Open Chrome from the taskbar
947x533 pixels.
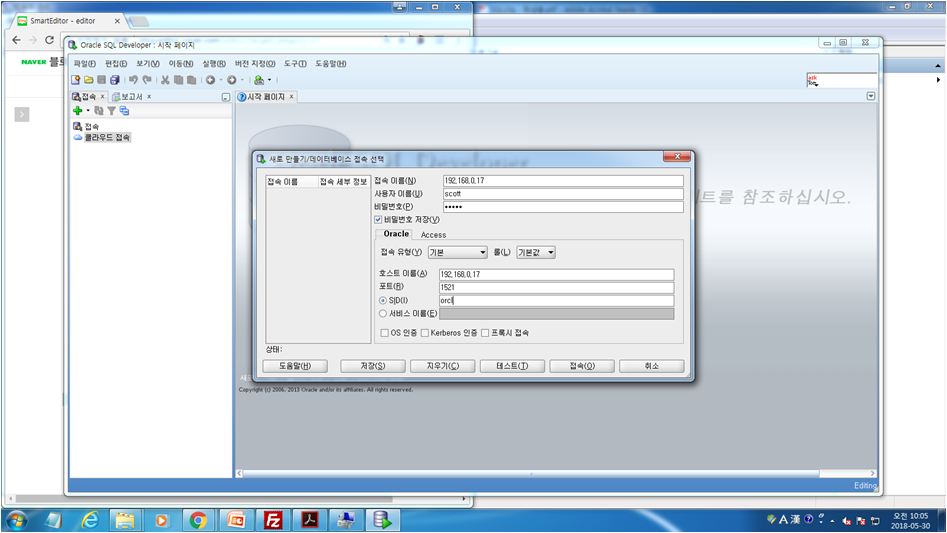[x=198, y=520]
